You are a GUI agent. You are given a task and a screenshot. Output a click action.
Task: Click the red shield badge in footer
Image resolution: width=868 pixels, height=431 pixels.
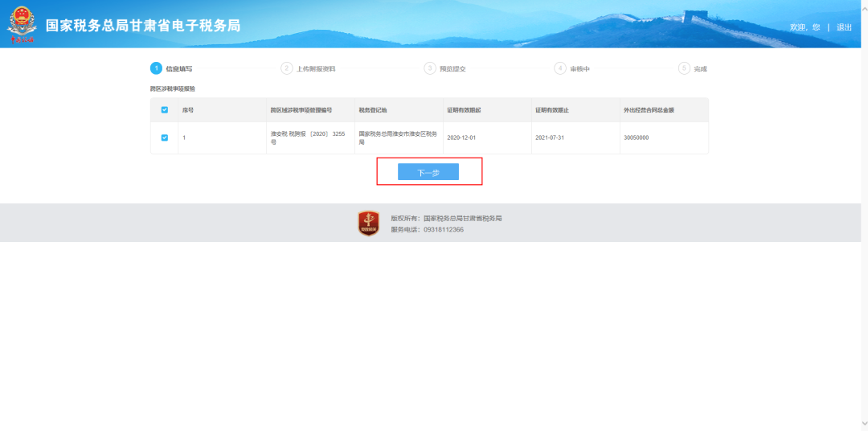click(368, 223)
